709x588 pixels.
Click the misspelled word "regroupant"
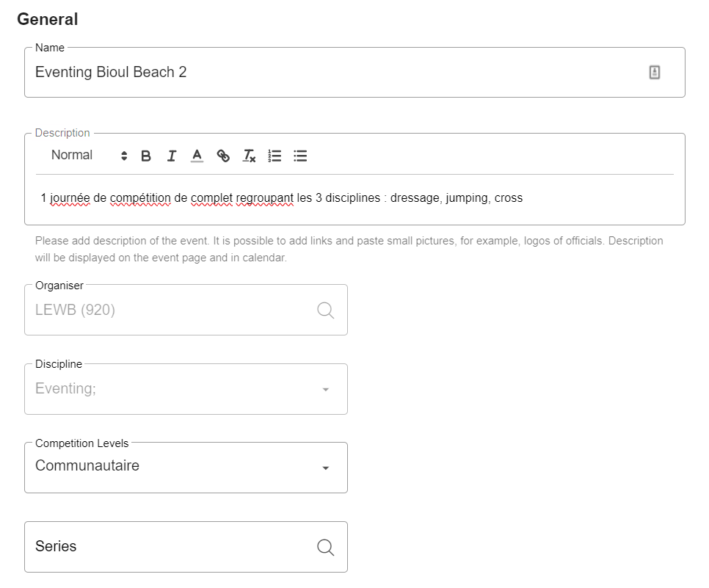point(265,198)
